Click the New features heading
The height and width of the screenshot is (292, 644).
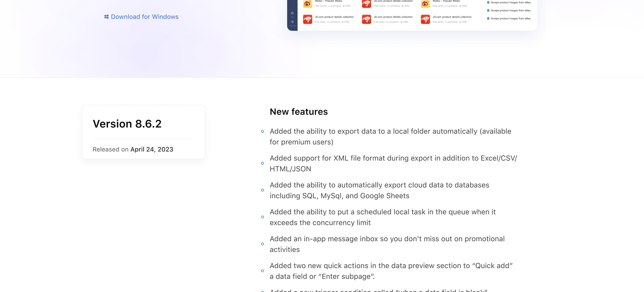[x=299, y=112]
